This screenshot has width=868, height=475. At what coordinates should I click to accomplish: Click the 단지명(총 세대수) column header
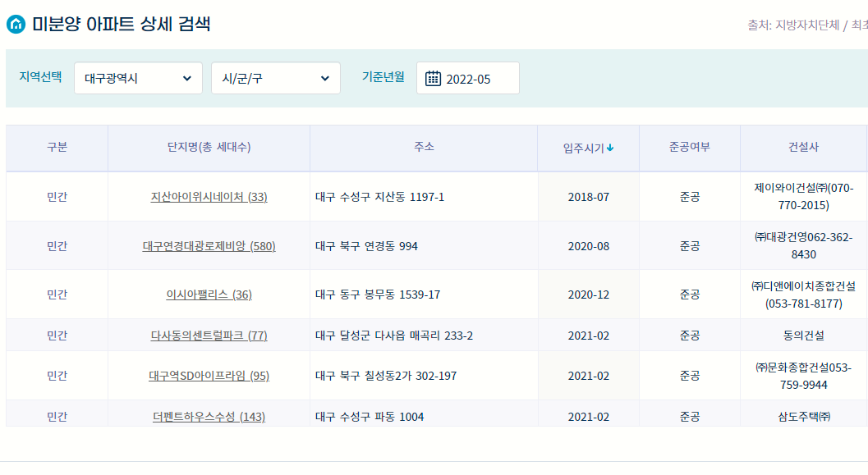(209, 147)
